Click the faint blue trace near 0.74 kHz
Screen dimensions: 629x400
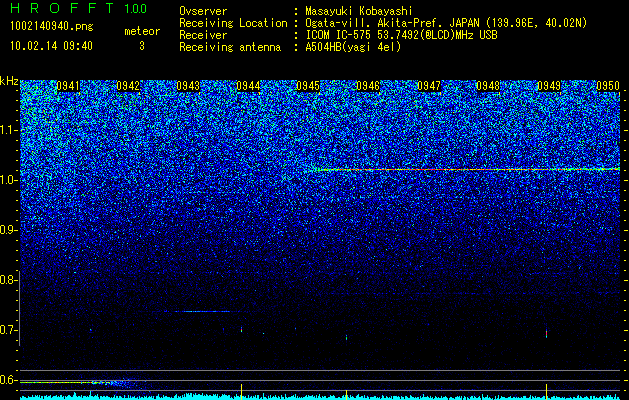pos(203,311)
